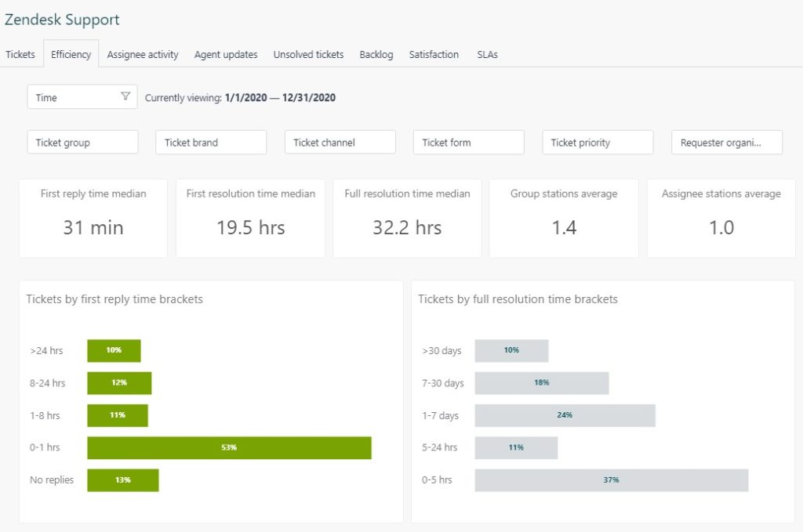Screen dimensions: 803x532
Task: Click the 0-5 hrs 37% bar
Action: point(612,480)
